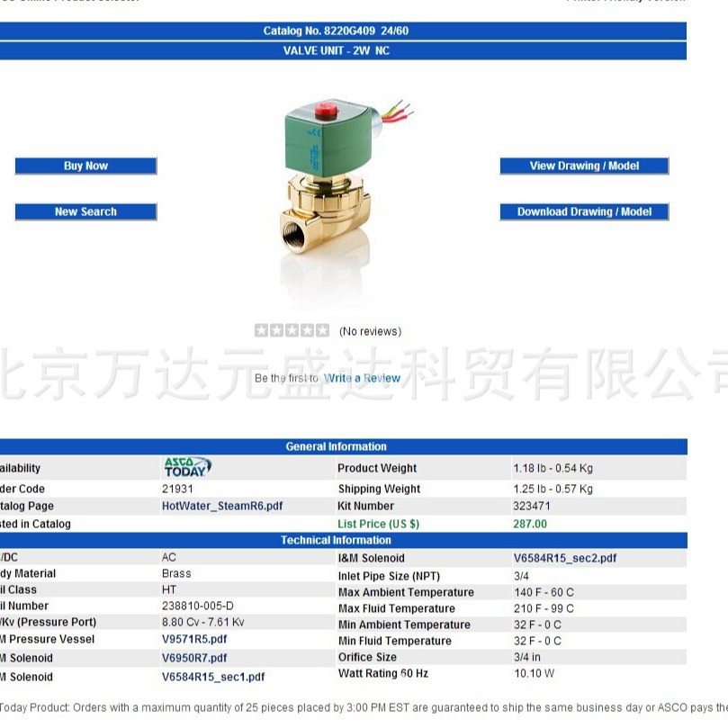The width and height of the screenshot is (728, 728).
Task: Click the list price value 287.00
Action: 530,525
